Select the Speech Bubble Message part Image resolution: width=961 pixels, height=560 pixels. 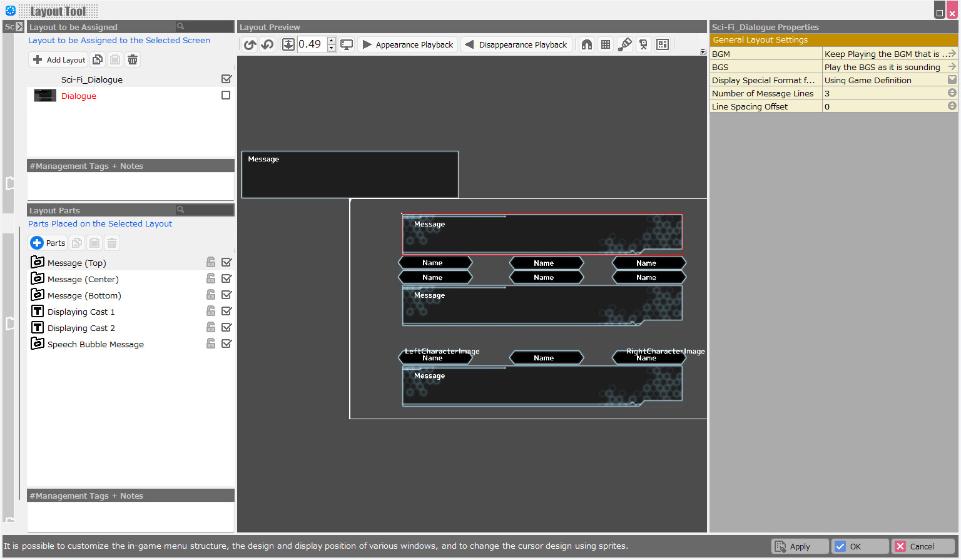tap(95, 344)
